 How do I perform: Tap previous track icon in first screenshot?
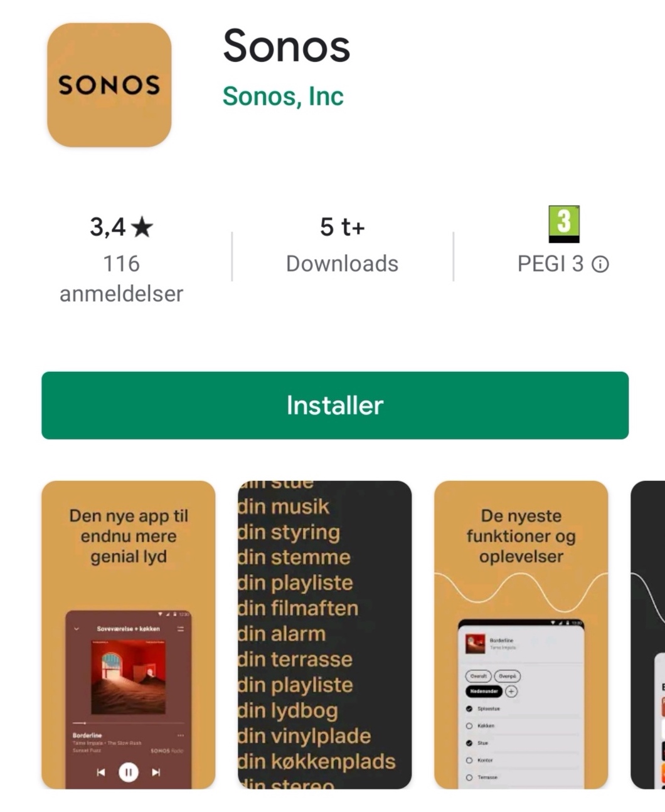coord(101,772)
